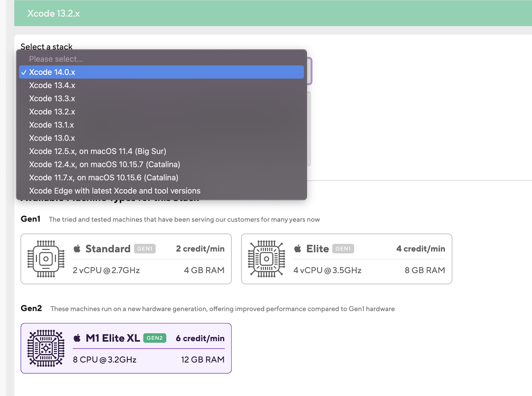The width and height of the screenshot is (532, 396).
Task: Click the Apple logo beside Elite
Action: click(298, 248)
